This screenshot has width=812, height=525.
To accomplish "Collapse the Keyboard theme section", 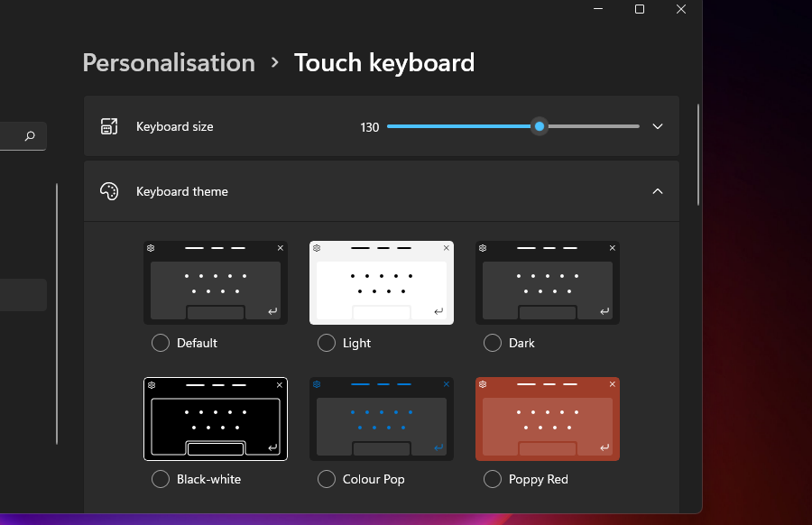I will pyautogui.click(x=658, y=191).
